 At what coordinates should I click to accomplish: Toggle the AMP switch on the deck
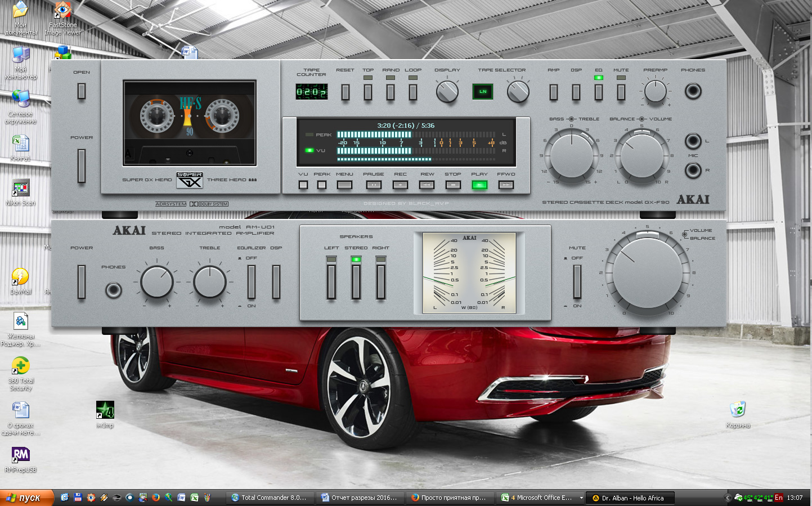[x=554, y=92]
